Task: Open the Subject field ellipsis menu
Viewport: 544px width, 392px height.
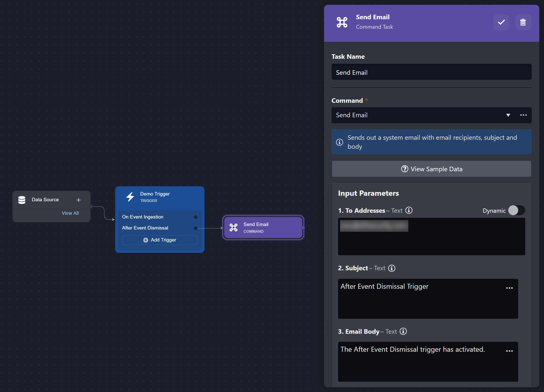Action: coord(509,288)
